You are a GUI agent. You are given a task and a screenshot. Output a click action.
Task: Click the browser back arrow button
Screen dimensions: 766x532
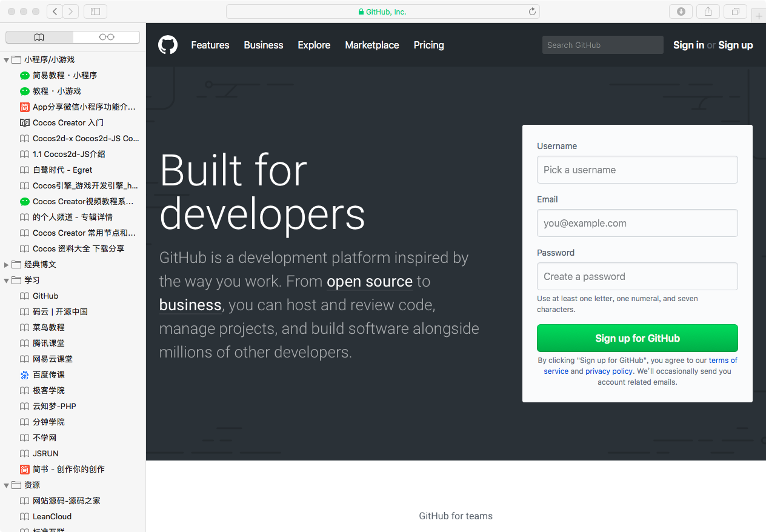coord(55,12)
